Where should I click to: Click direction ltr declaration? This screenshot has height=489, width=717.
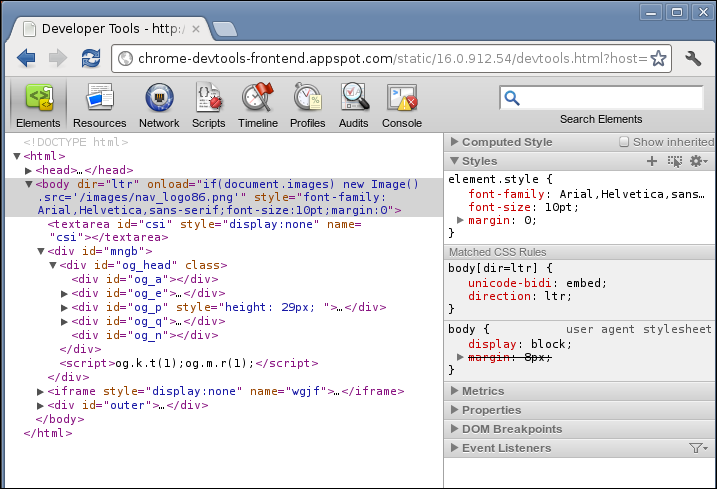[520, 296]
